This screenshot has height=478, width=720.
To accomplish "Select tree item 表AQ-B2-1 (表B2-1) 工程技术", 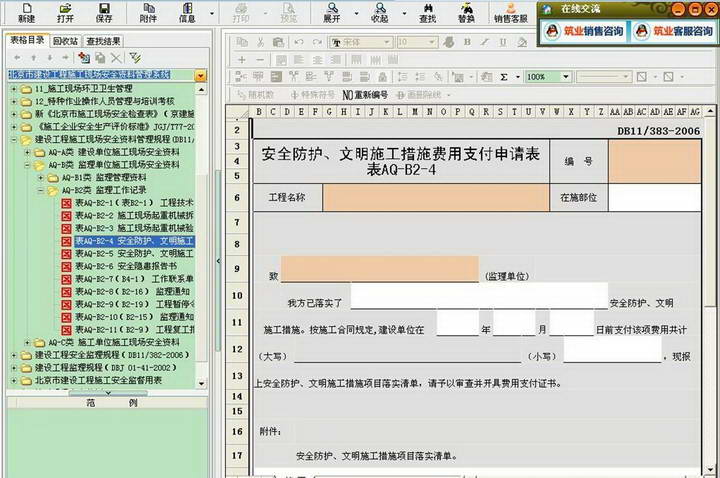I will click(x=134, y=203).
